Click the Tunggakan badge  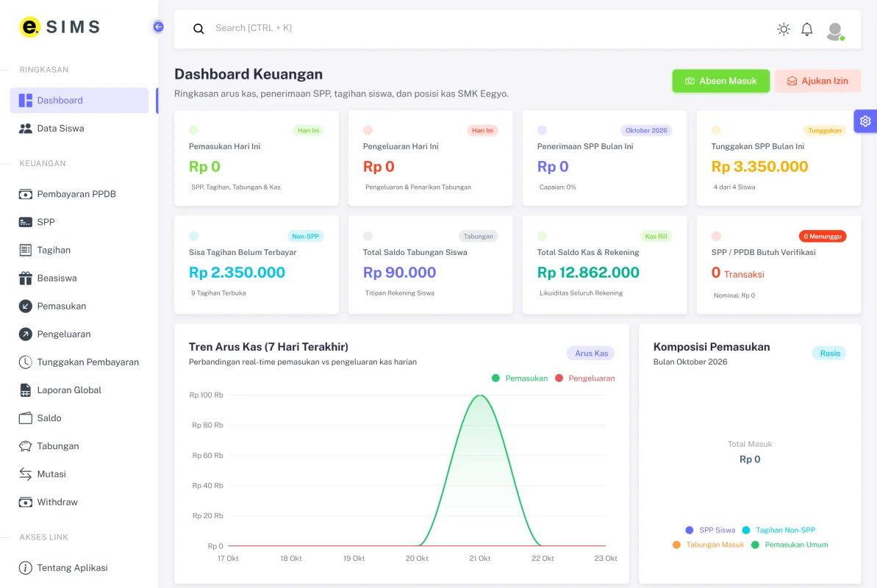(x=824, y=130)
